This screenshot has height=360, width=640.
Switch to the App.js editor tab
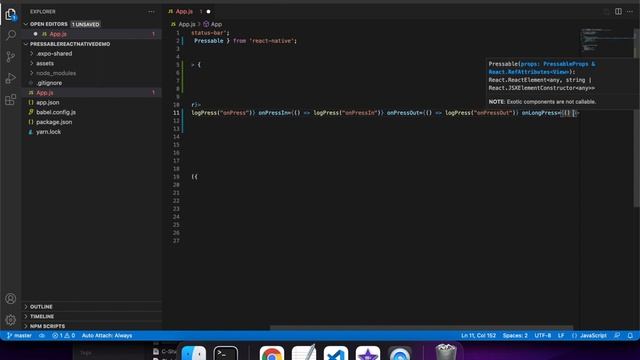[189, 11]
